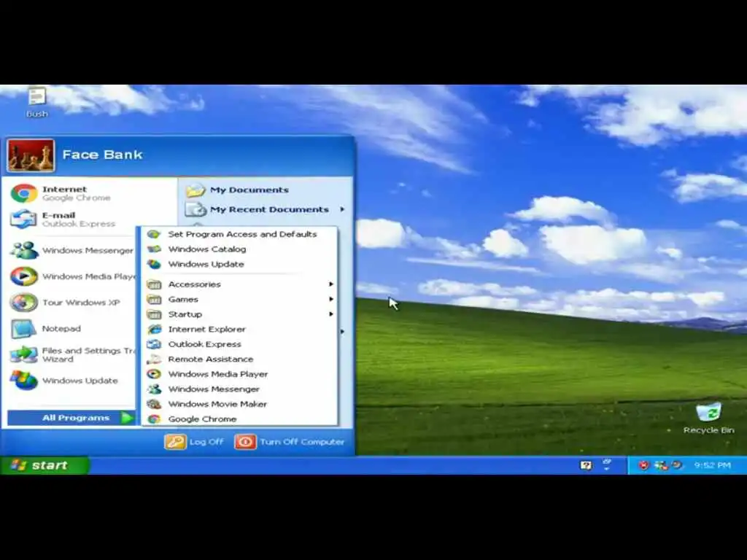This screenshot has width=747, height=560.
Task: Expand the Startup submenu arrow
Action: 331,314
